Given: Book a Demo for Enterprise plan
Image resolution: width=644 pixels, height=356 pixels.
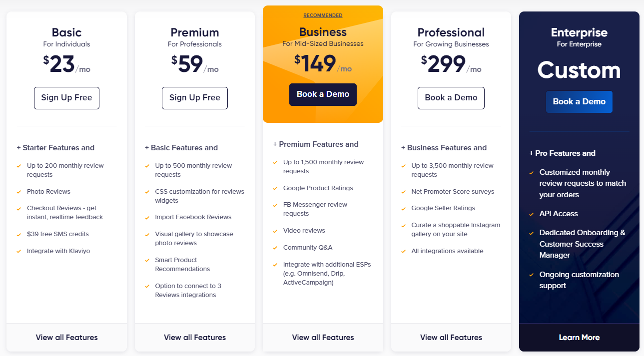Looking at the screenshot, I should click(579, 101).
